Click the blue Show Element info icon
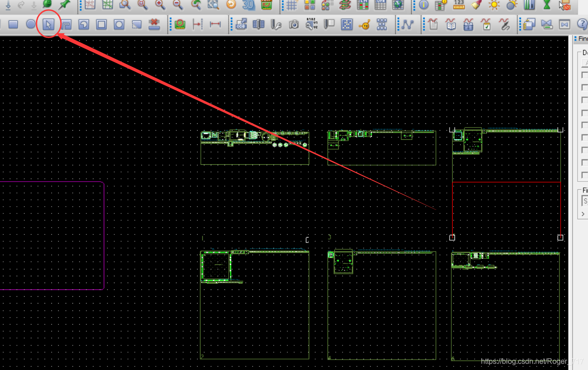Viewport: 588px width, 370px height. [424, 5]
